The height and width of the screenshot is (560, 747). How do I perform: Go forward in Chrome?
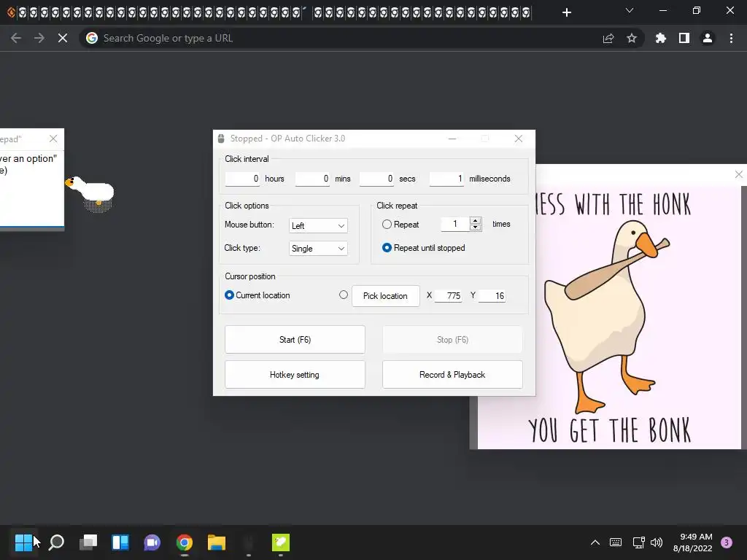point(39,38)
